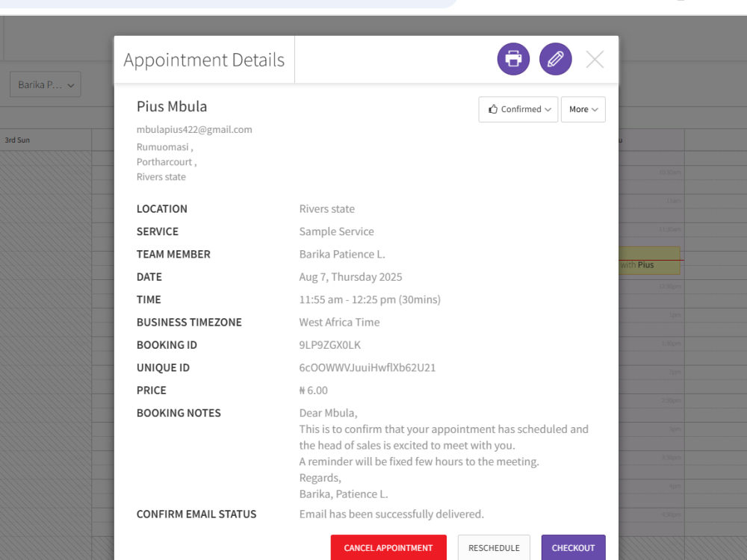Click the thumbs-up icon on Confirmed
The height and width of the screenshot is (560, 747).
[x=492, y=109]
